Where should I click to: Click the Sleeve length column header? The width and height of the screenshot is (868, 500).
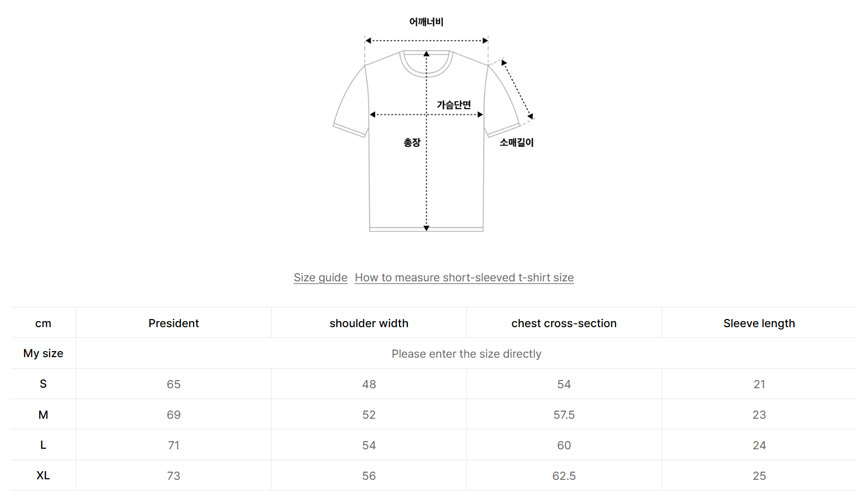click(x=759, y=323)
